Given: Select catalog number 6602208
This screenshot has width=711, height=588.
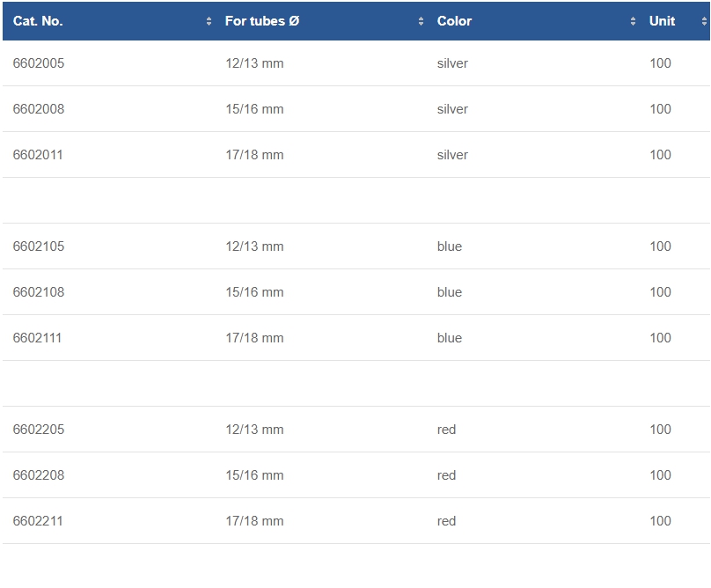Looking at the screenshot, I should [x=39, y=475].
